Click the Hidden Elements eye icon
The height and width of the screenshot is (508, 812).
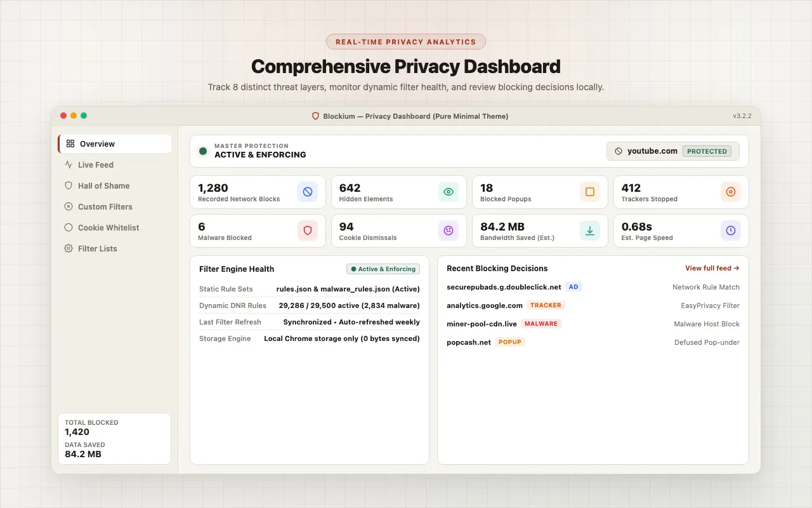[x=449, y=192]
